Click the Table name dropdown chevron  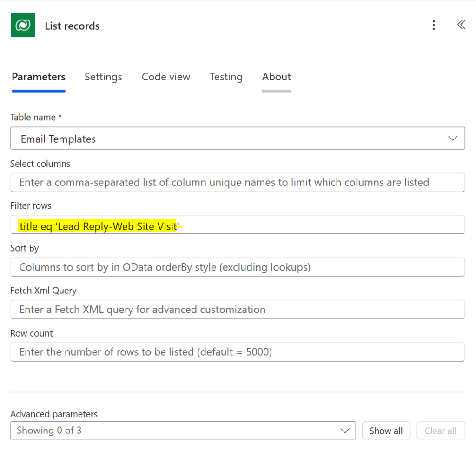(x=452, y=138)
